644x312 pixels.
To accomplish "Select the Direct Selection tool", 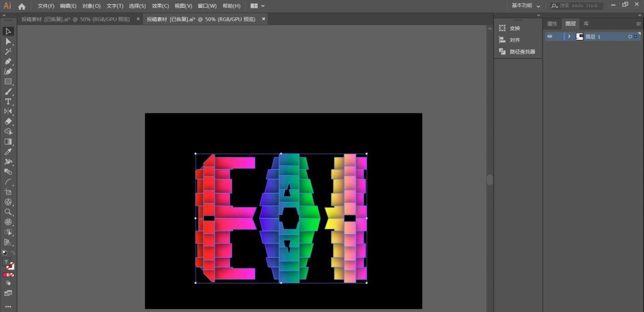I will (8, 42).
